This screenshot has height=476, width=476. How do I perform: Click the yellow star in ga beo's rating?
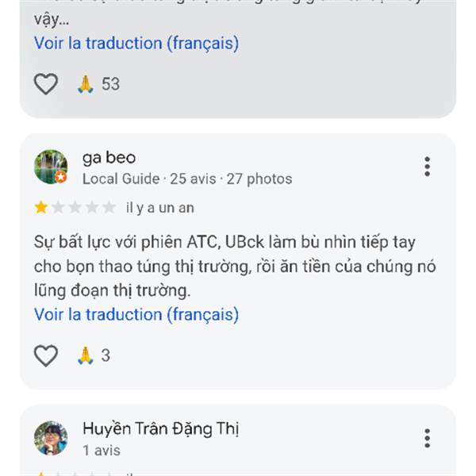[x=40, y=208]
